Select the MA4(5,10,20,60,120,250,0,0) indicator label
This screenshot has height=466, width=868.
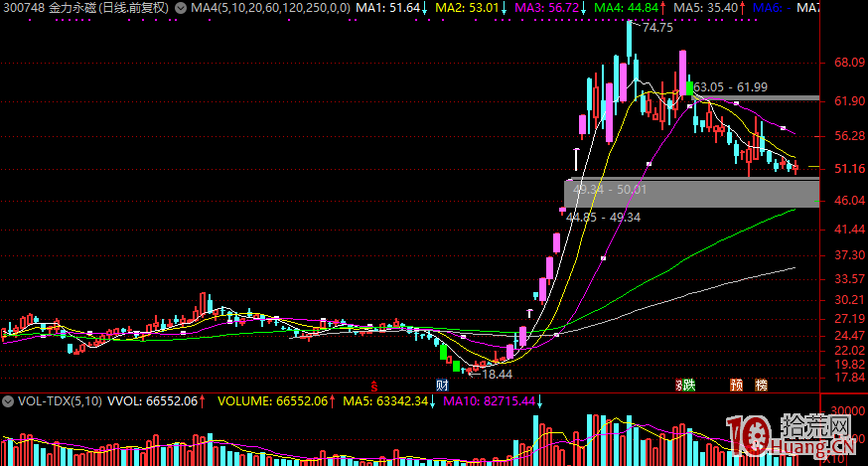pos(270,8)
